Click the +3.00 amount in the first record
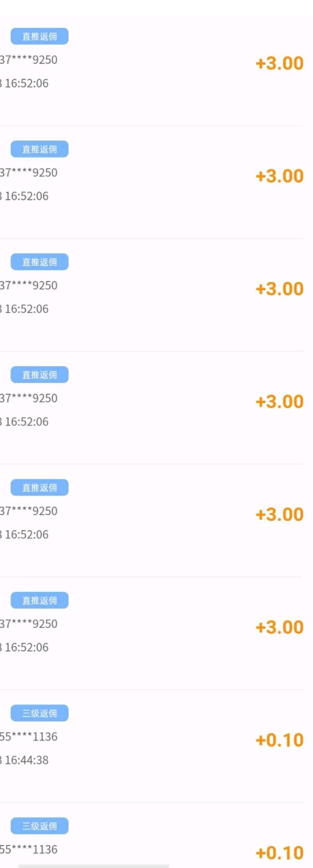The image size is (313, 868). [x=279, y=63]
